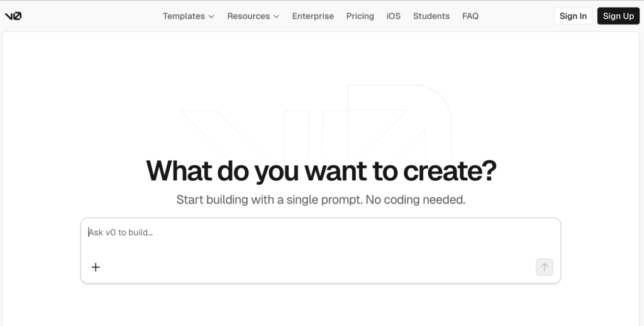This screenshot has height=326, width=644.
Task: Click the blank area below the prompt box
Action: 321,305
